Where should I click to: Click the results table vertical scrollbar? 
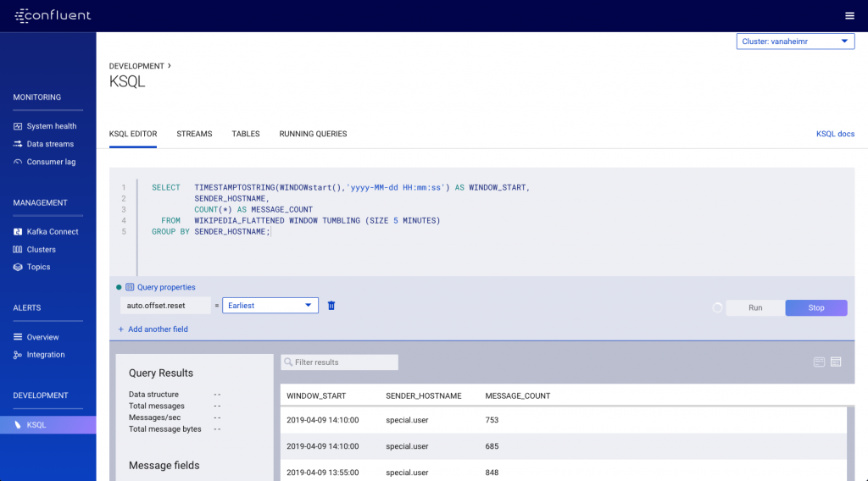pos(851,444)
